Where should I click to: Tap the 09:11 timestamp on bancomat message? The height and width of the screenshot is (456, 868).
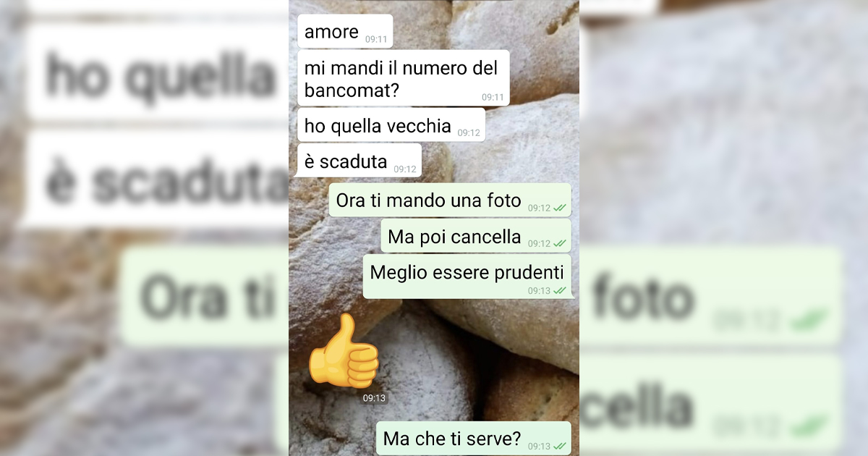[493, 97]
